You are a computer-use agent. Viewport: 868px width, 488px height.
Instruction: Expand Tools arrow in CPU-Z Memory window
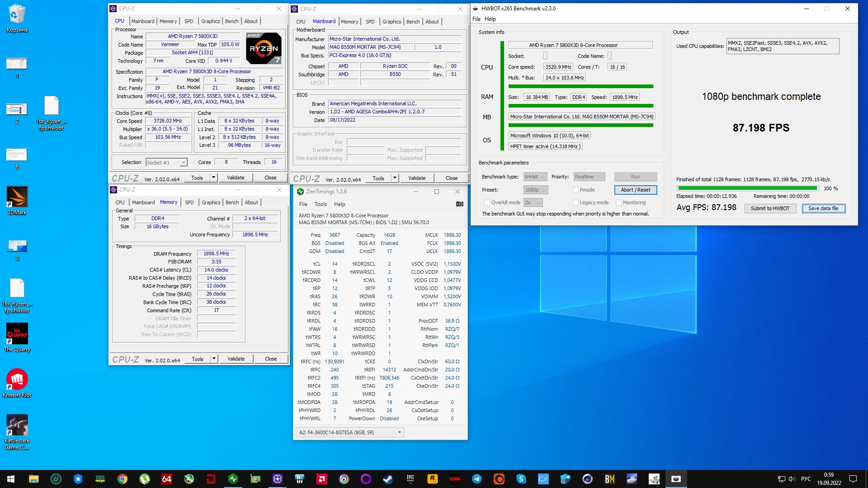(214, 359)
